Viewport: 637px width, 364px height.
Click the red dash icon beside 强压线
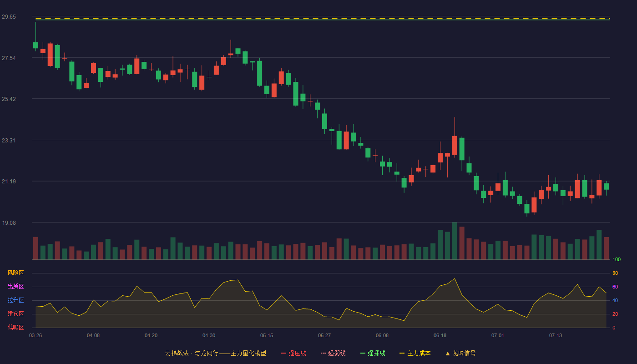[x=283, y=353]
